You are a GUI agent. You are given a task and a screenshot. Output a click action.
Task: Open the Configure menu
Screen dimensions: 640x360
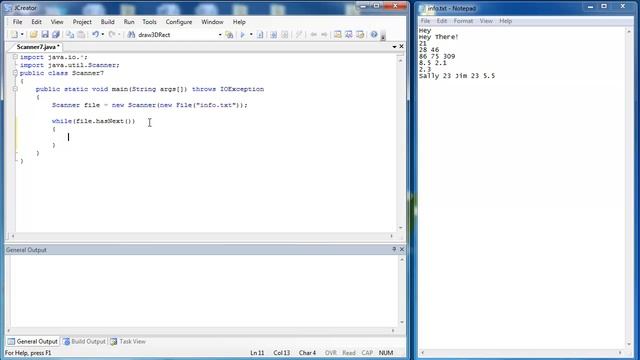[179, 22]
